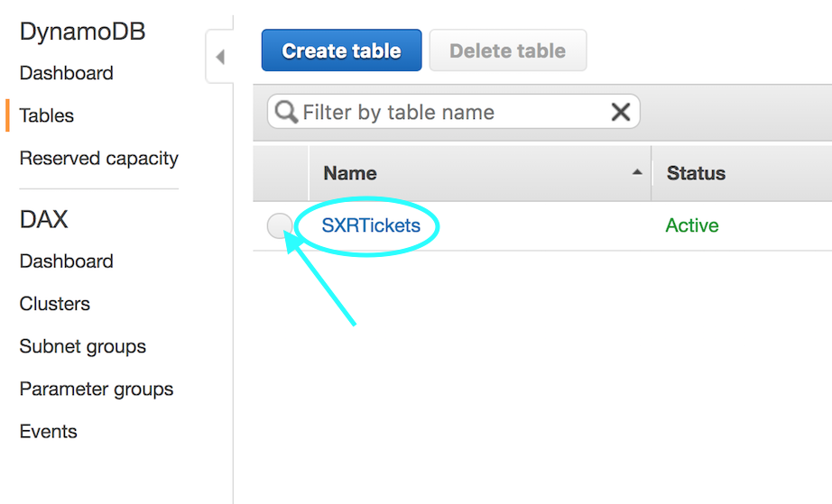Click the magnifier icon in filter box
The image size is (832, 504).
(286, 112)
